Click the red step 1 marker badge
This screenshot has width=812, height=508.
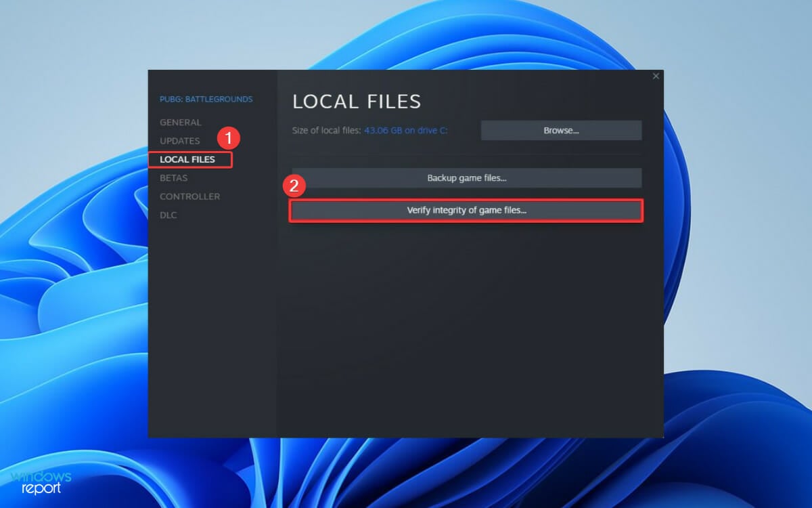229,140
